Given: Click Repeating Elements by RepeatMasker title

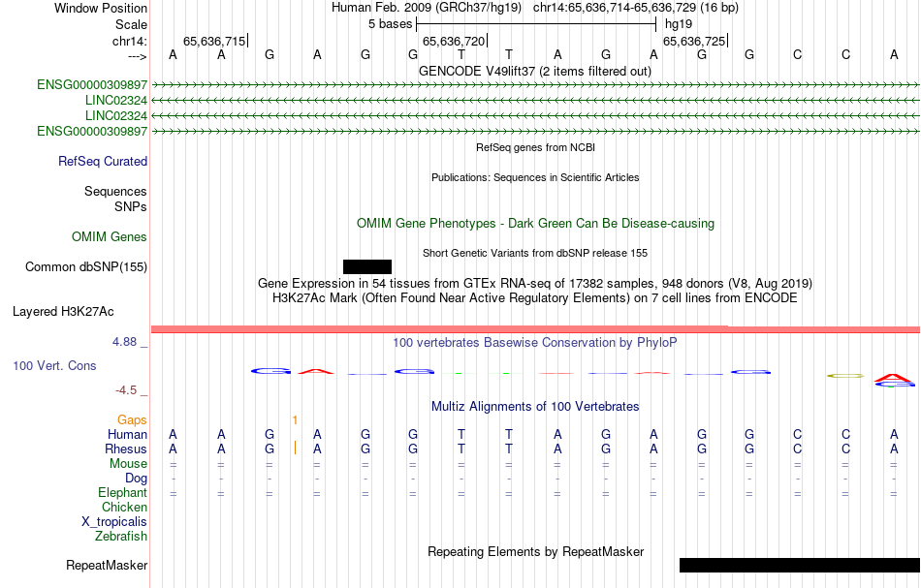Looking at the screenshot, I should pyautogui.click(x=536, y=552).
